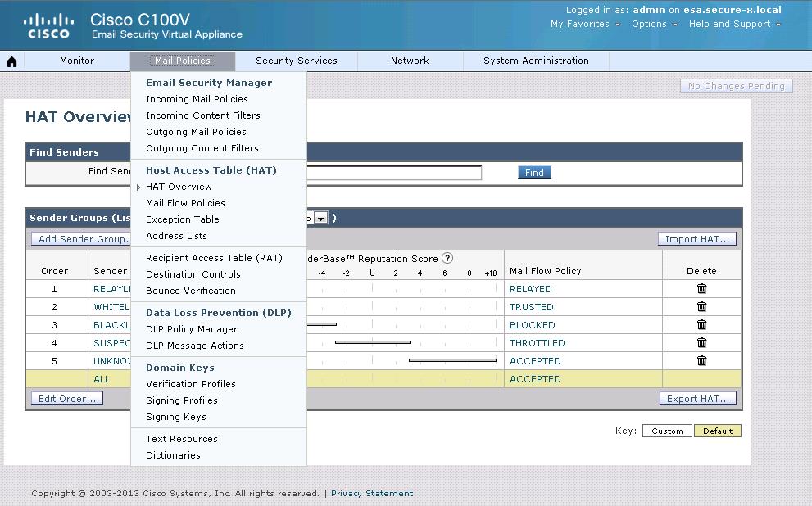The width and height of the screenshot is (812, 506).
Task: Select Destination Controls
Action: 193,274
